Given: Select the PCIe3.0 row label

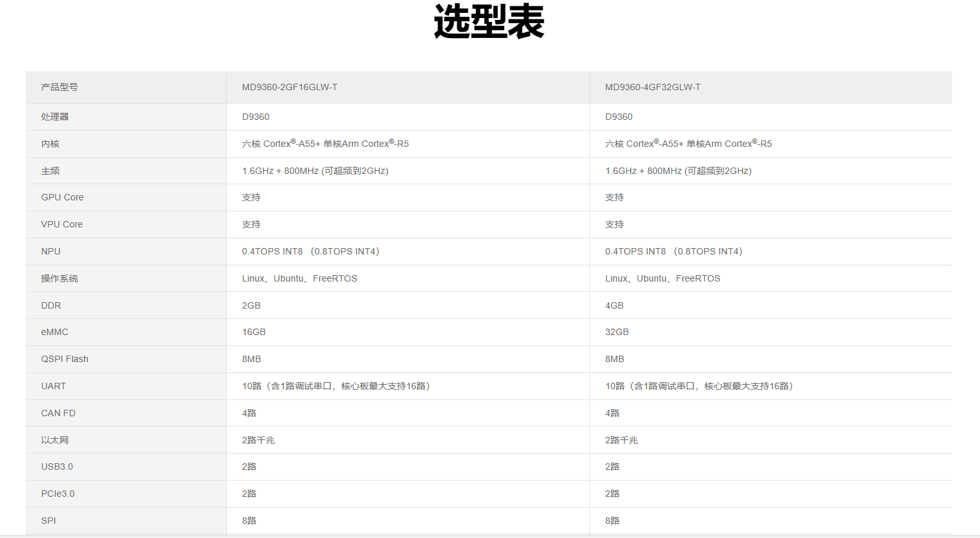Looking at the screenshot, I should (x=58, y=494).
